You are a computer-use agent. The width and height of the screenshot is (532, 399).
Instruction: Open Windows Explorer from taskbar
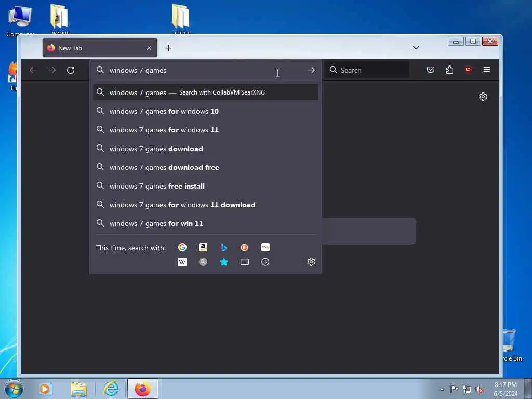pyautogui.click(x=79, y=389)
